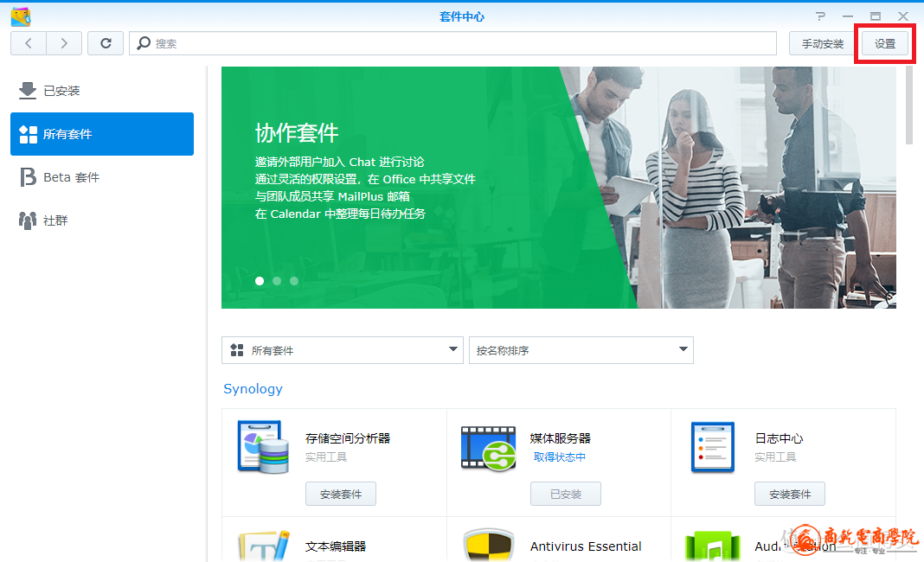
Task: Open 媒体服务器 package icon
Action: click(488, 448)
